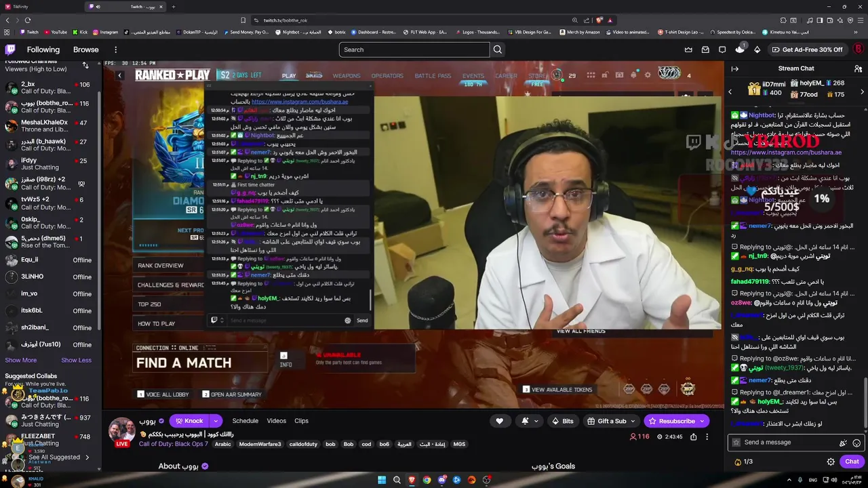Open Windows Start button on taskbar
The image size is (868, 488).
[x=382, y=480]
